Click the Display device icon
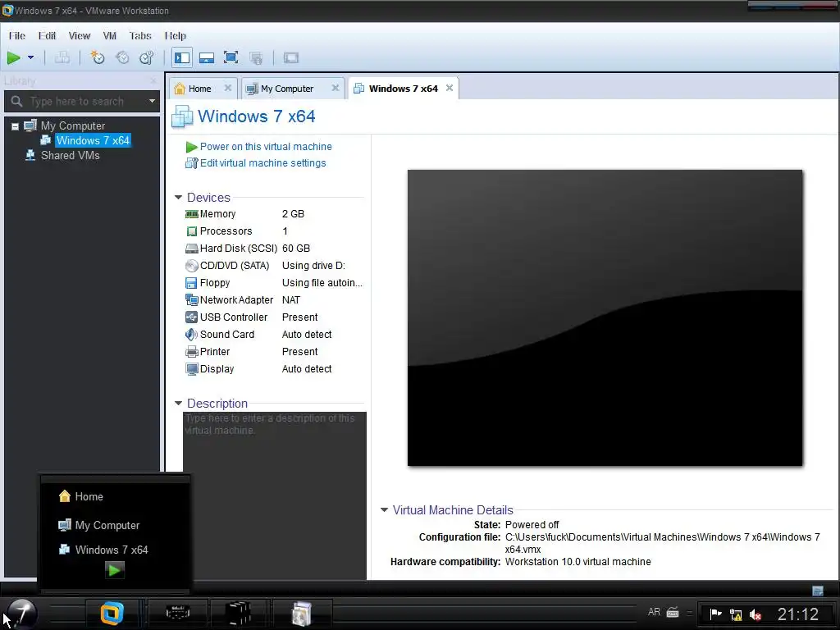Image resolution: width=840 pixels, height=630 pixels. pyautogui.click(x=191, y=368)
